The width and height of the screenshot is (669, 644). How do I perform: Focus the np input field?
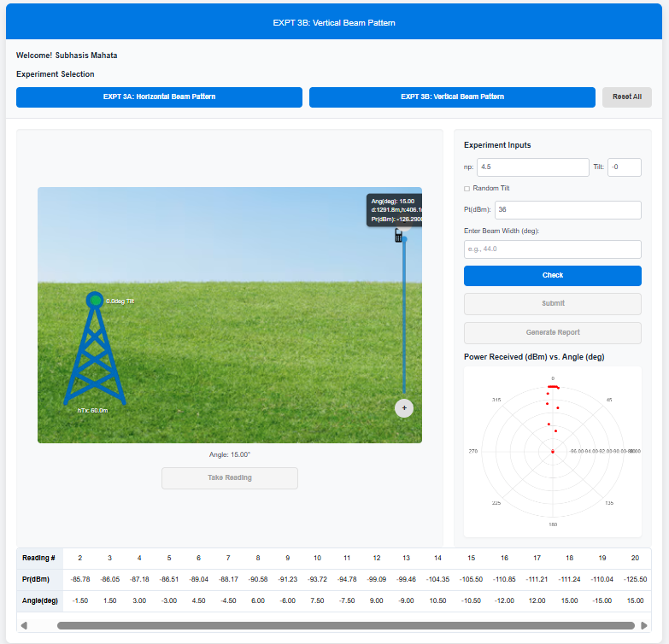(x=532, y=167)
